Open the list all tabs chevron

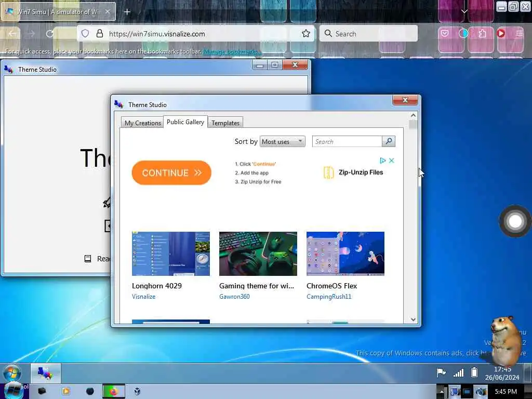[464, 11]
